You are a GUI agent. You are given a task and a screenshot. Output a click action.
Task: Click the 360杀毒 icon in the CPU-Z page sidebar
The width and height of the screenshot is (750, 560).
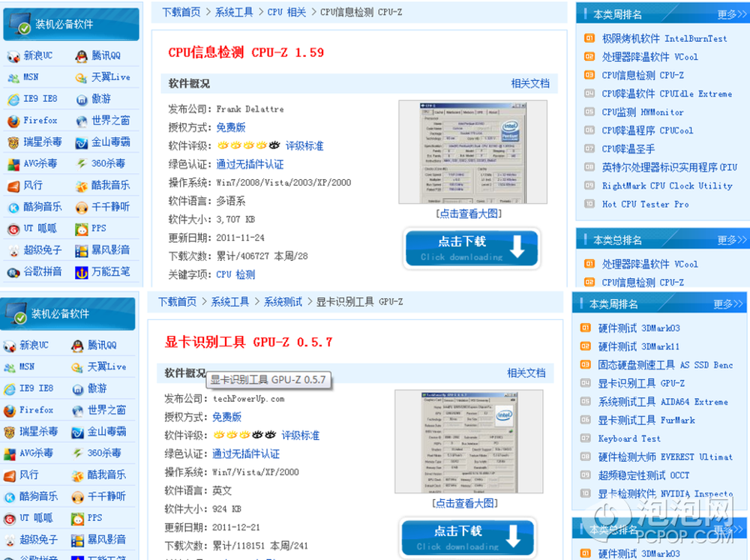[x=82, y=164]
